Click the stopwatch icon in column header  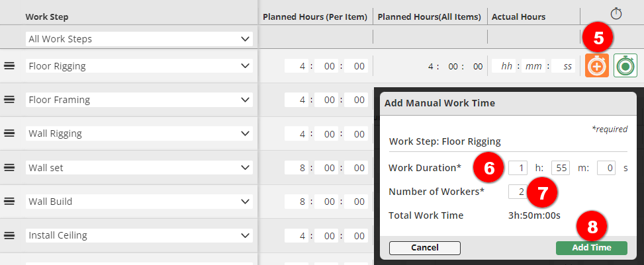(x=616, y=14)
